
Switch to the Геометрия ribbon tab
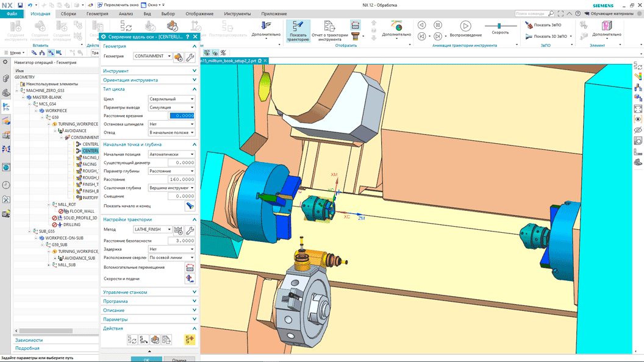(98, 13)
